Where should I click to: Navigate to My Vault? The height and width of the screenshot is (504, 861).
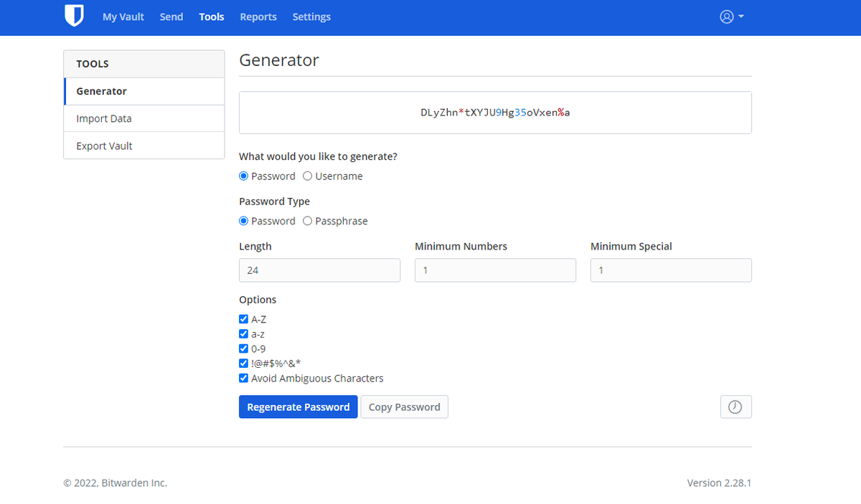pyautogui.click(x=123, y=16)
